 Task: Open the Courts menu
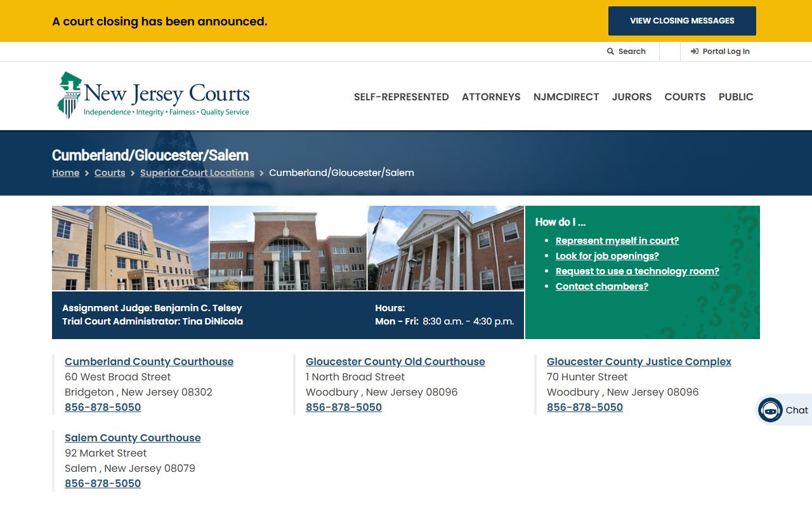tap(685, 97)
